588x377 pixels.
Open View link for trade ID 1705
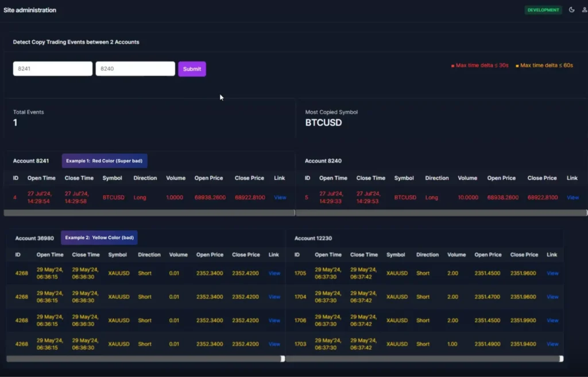pyautogui.click(x=552, y=274)
